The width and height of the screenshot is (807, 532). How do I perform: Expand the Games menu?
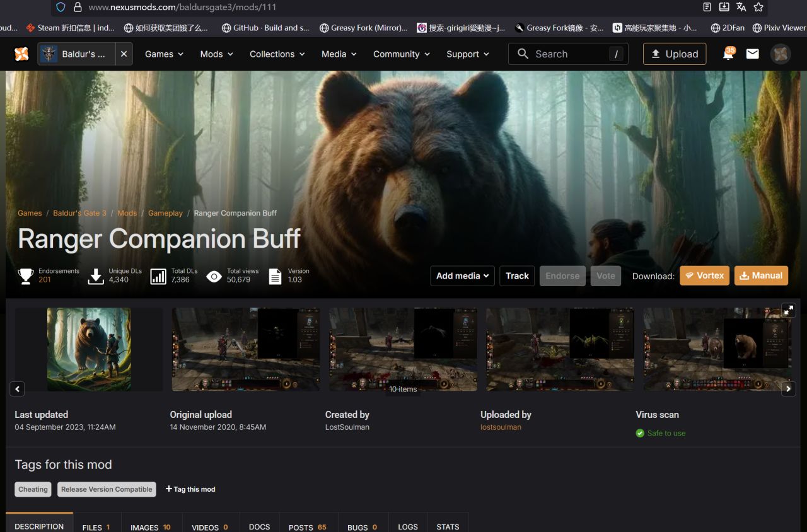pos(164,54)
